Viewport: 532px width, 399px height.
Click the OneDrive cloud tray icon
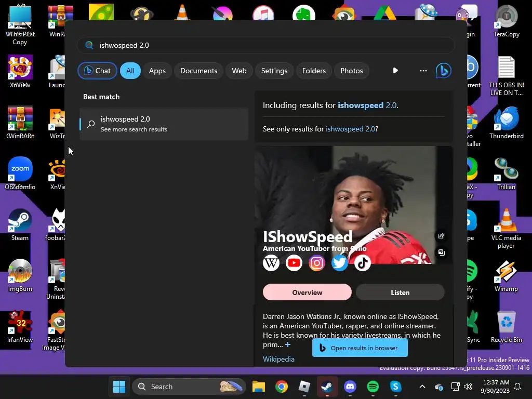click(x=438, y=387)
